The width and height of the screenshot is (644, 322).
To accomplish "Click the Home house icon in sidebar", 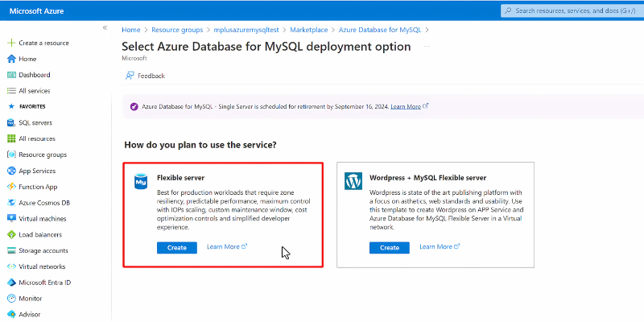I will point(11,59).
